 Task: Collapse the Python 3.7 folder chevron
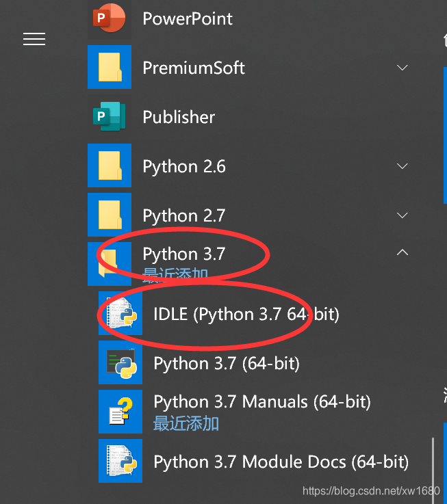[x=403, y=252]
